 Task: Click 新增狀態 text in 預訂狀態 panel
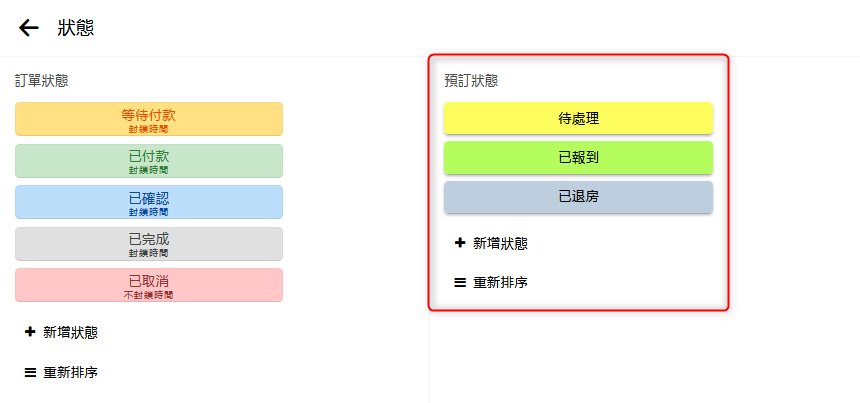(500, 243)
